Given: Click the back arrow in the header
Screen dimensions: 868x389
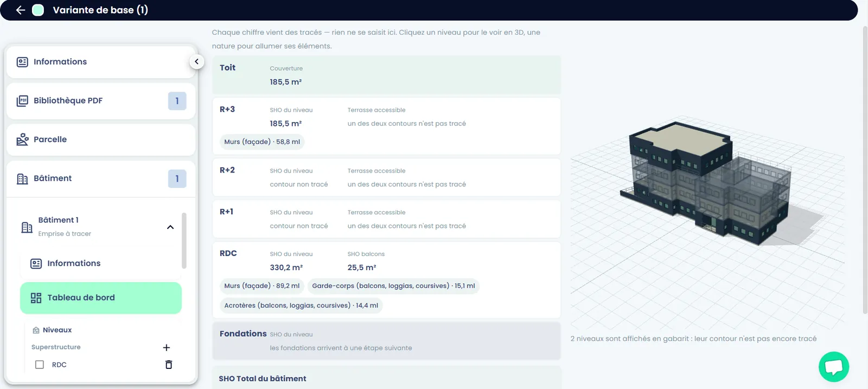Looking at the screenshot, I should point(21,10).
